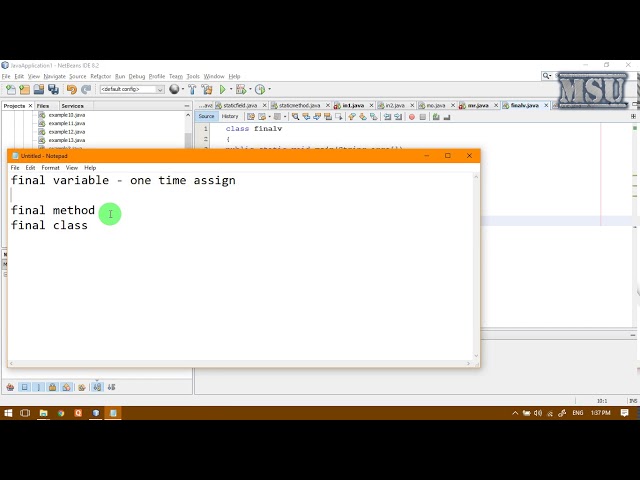Screen dimensions: 640x480
Task: Open the Notepad Format menu
Action: [x=50, y=168]
